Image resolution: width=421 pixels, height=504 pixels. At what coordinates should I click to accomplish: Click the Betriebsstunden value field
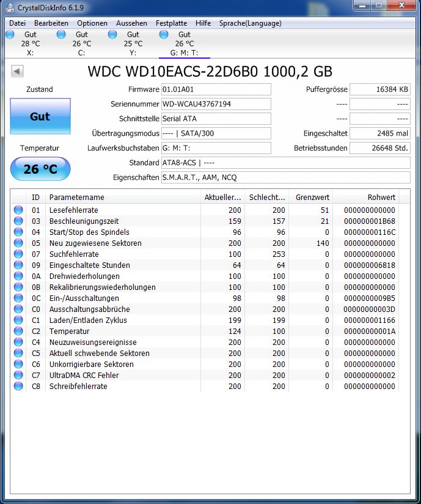[x=380, y=148]
